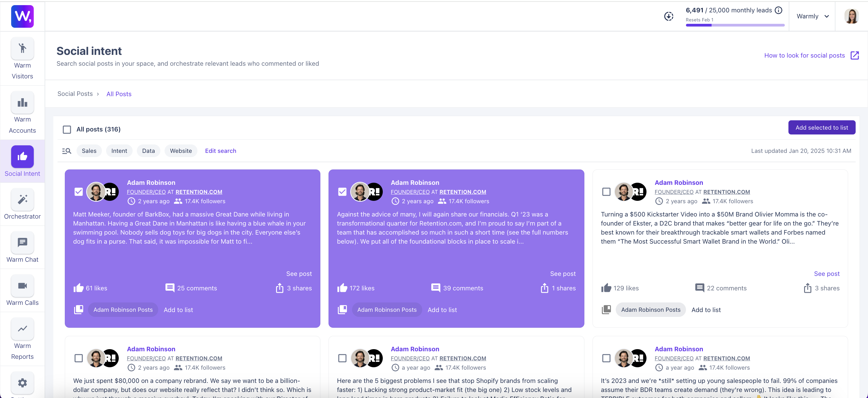This screenshot has height=398, width=868.
Task: Open the Settings gear in the sidebar
Action: (x=22, y=383)
